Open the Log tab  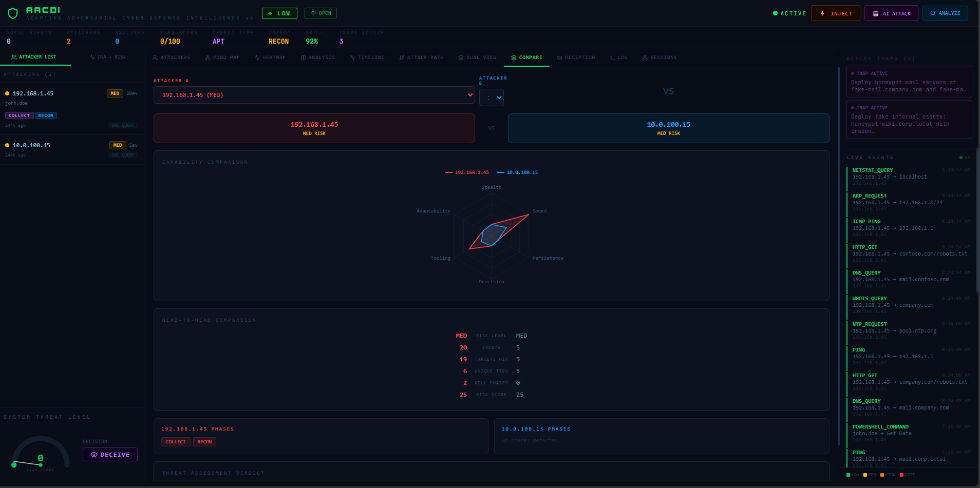coord(618,57)
